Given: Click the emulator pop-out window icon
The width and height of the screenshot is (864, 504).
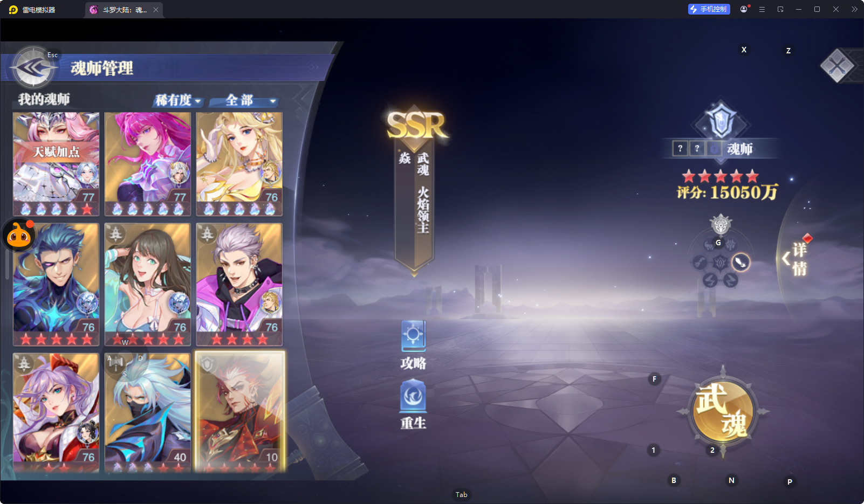Looking at the screenshot, I should [780, 9].
